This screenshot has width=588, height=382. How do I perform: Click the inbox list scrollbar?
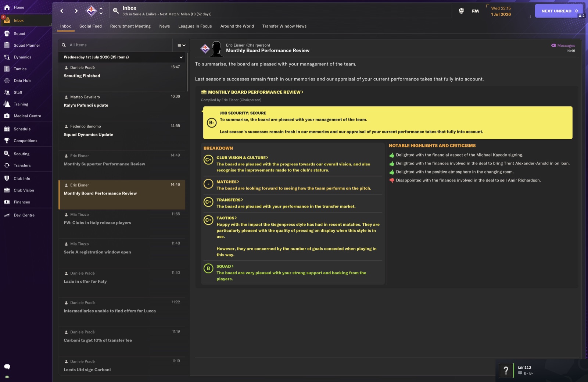pos(187,72)
